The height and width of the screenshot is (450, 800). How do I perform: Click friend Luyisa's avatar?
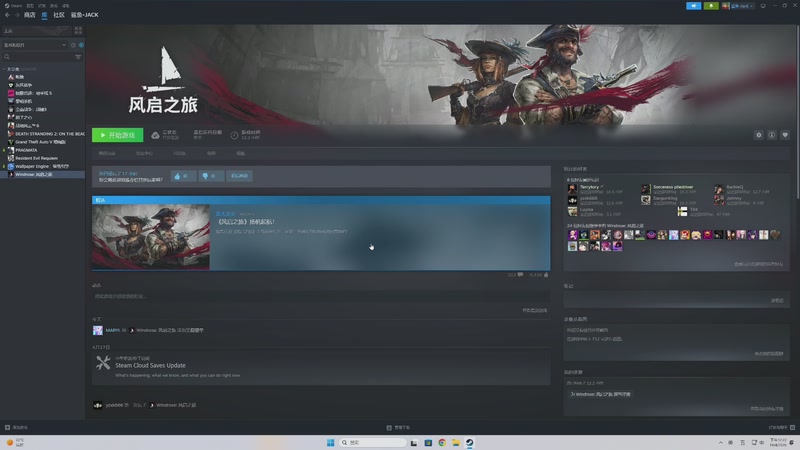(x=572, y=212)
